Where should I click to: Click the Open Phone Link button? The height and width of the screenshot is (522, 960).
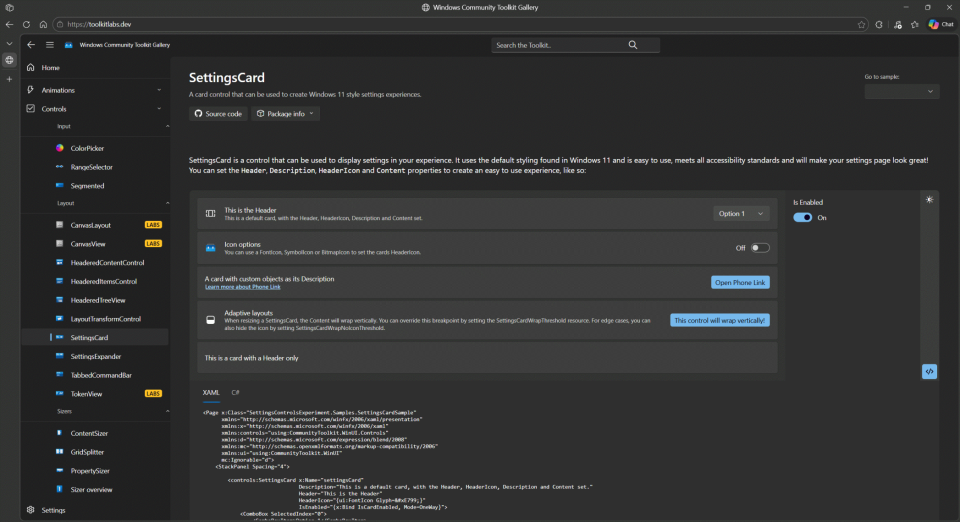[740, 283]
